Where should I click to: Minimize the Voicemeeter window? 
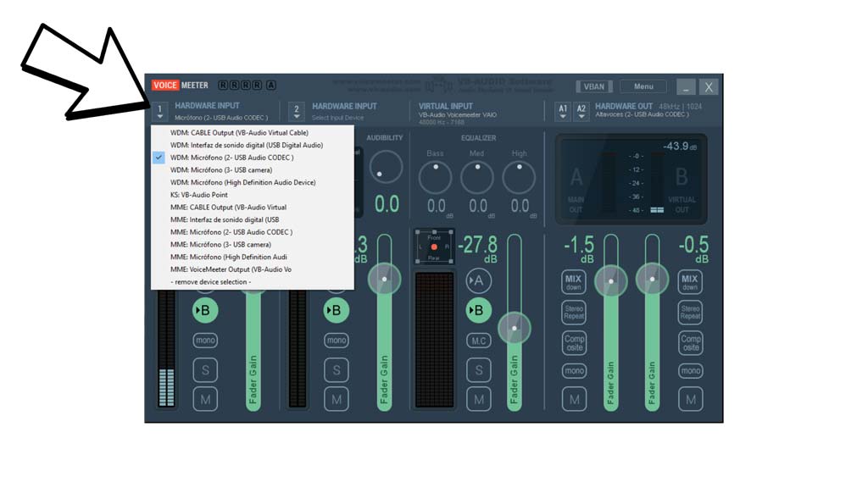point(686,87)
